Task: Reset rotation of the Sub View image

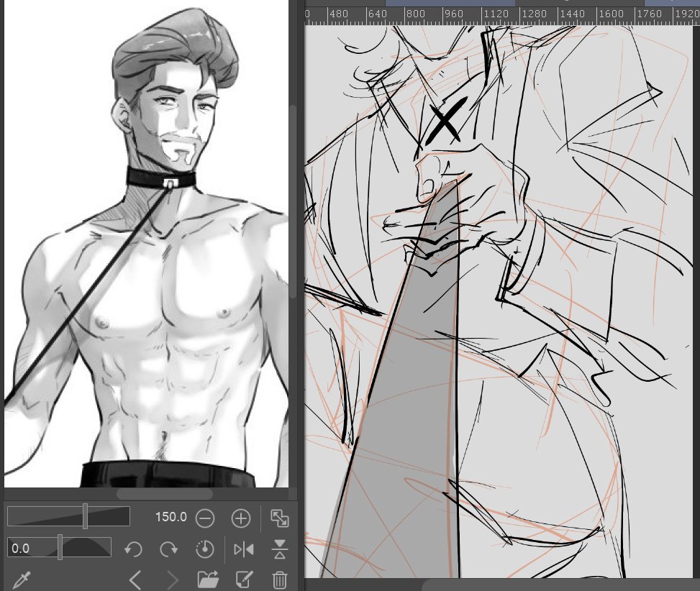Action: 205,549
